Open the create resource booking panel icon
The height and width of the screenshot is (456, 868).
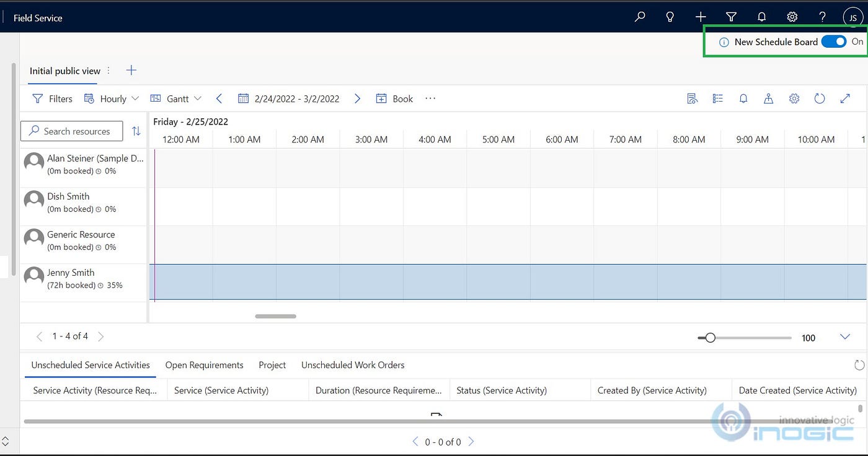[693, 99]
